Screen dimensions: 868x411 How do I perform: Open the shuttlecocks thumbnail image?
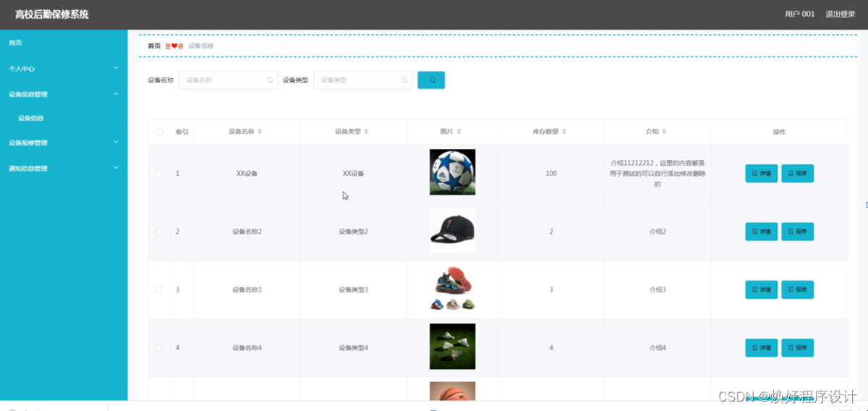452,347
